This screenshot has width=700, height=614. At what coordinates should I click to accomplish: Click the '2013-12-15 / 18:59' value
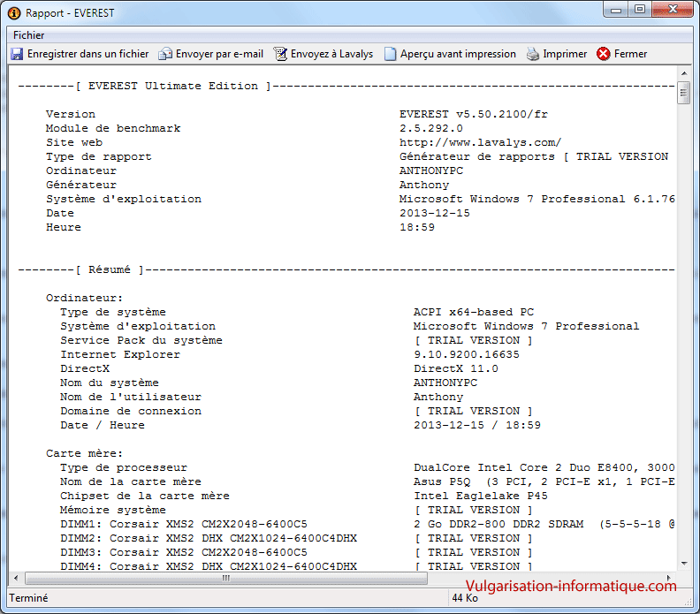tap(477, 425)
